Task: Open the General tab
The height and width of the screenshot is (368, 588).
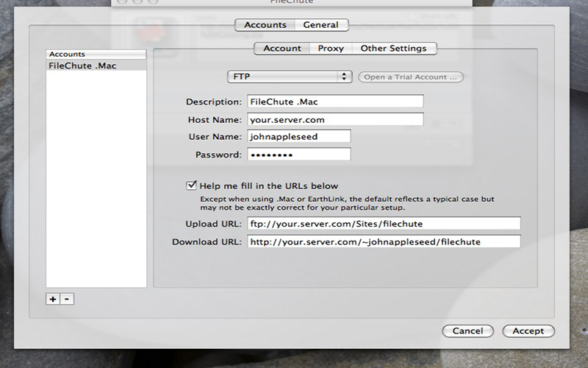Action: point(321,25)
